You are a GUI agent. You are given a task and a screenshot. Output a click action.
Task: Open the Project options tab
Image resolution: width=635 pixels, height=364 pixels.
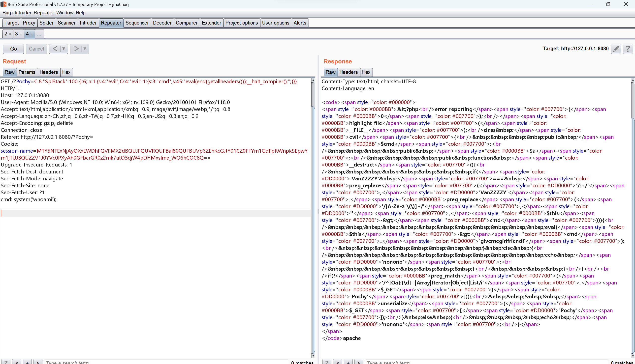(242, 23)
